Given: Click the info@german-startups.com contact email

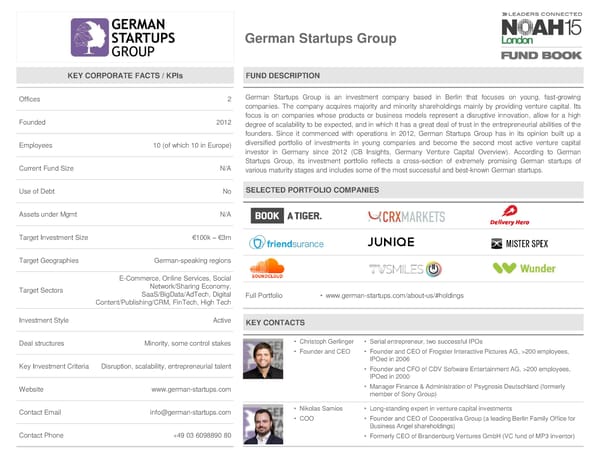Looking at the screenshot, I should 191,412.
